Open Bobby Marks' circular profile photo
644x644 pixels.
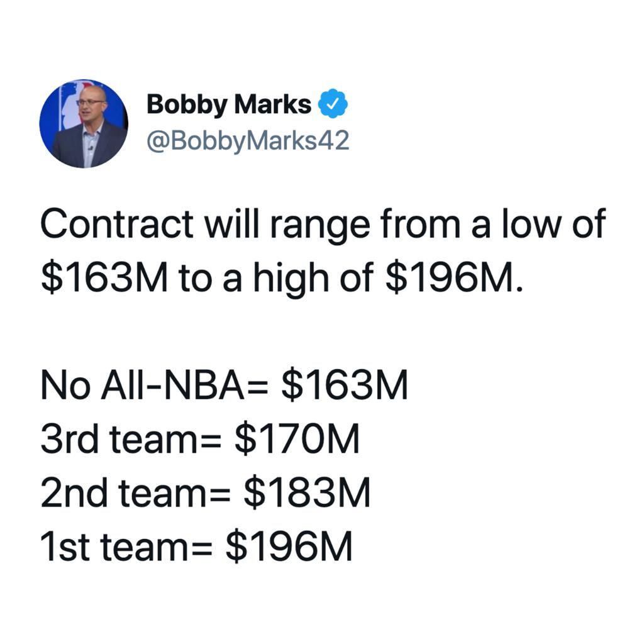click(x=84, y=124)
